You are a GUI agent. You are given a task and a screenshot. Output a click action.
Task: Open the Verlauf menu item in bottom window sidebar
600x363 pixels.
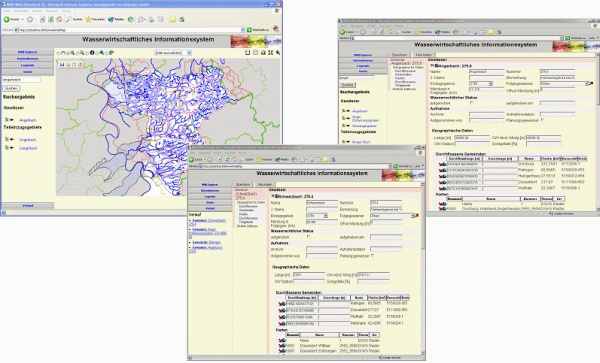pyautogui.click(x=210, y=208)
